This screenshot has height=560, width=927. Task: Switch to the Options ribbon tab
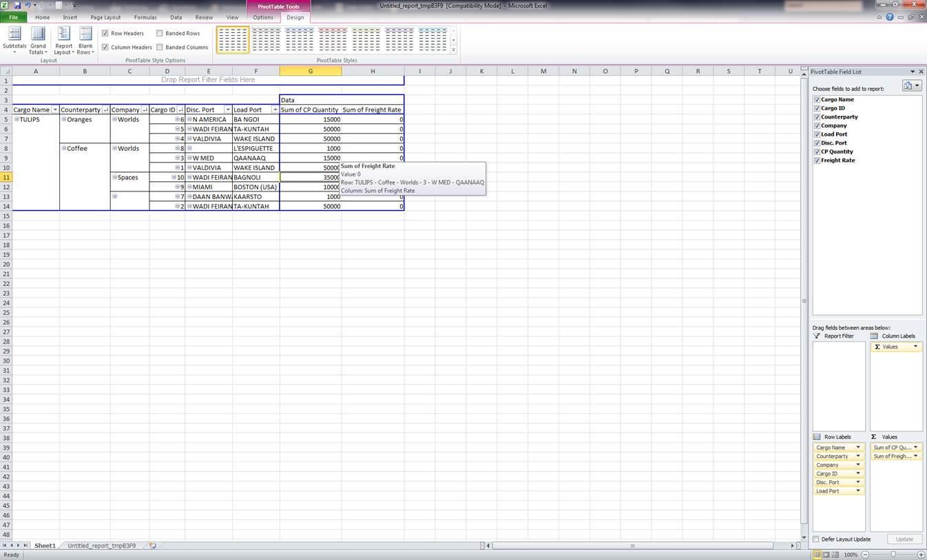pos(262,17)
